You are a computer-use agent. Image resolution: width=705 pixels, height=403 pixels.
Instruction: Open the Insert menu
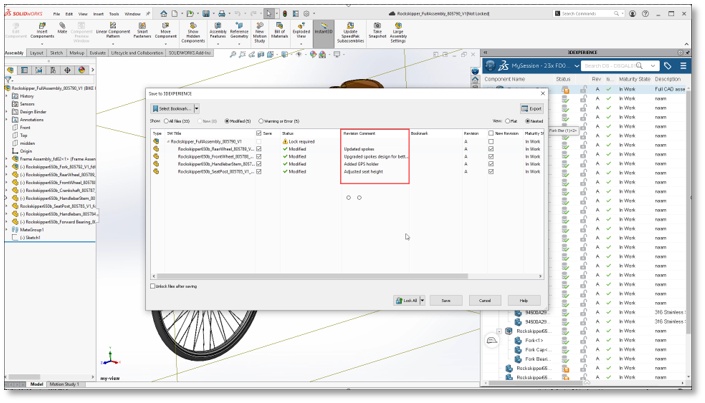tap(98, 14)
